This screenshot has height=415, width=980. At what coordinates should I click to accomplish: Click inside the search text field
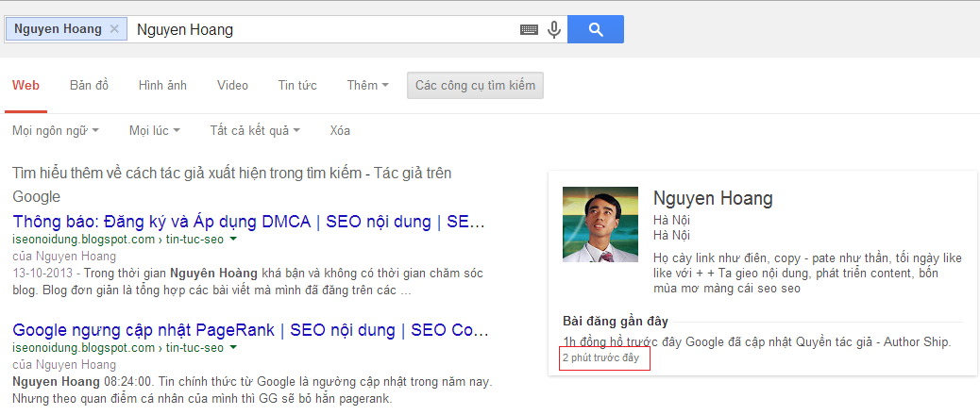[321, 29]
